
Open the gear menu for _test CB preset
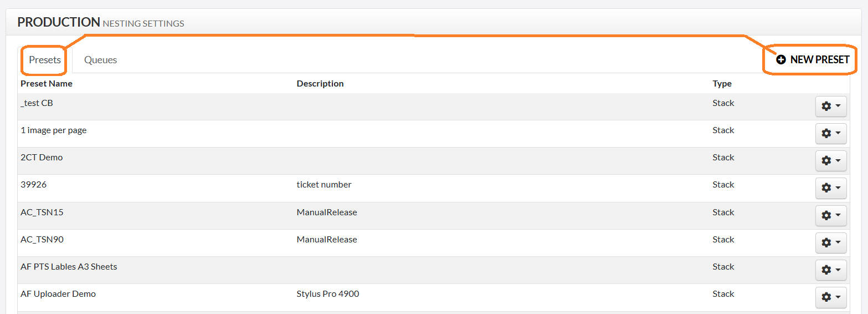point(831,107)
